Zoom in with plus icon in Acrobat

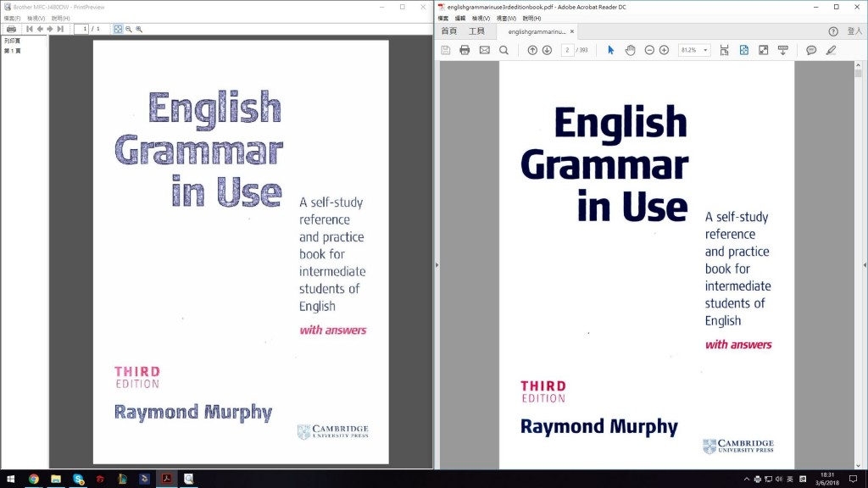(x=664, y=50)
